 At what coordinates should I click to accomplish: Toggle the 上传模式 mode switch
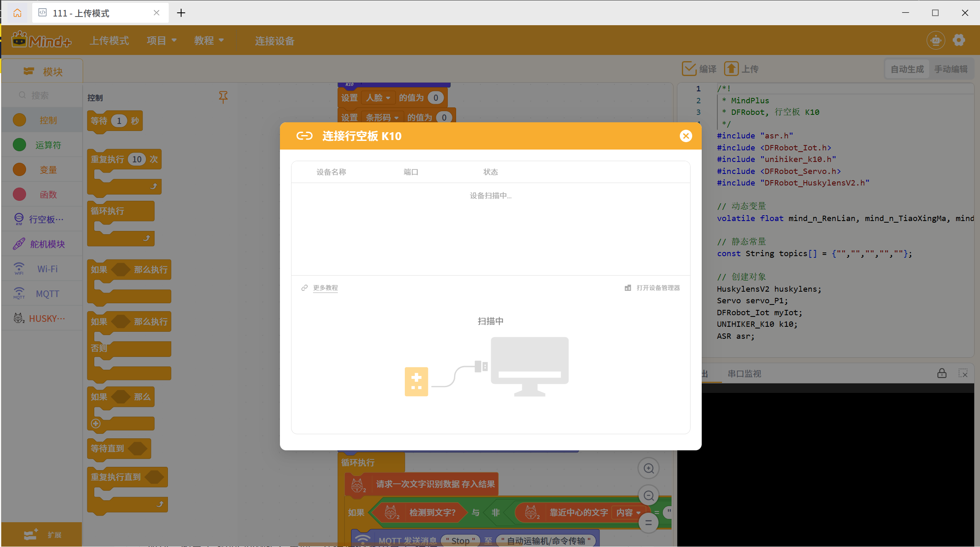point(110,40)
